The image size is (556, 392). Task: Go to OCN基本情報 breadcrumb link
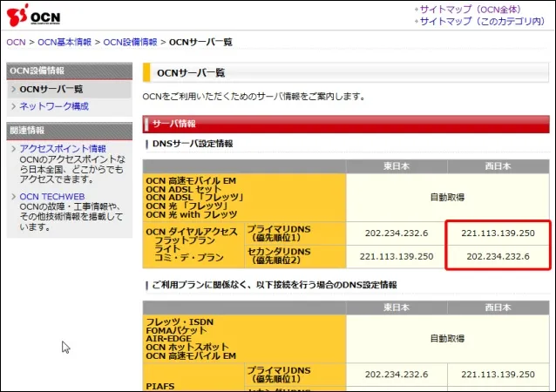click(64, 42)
